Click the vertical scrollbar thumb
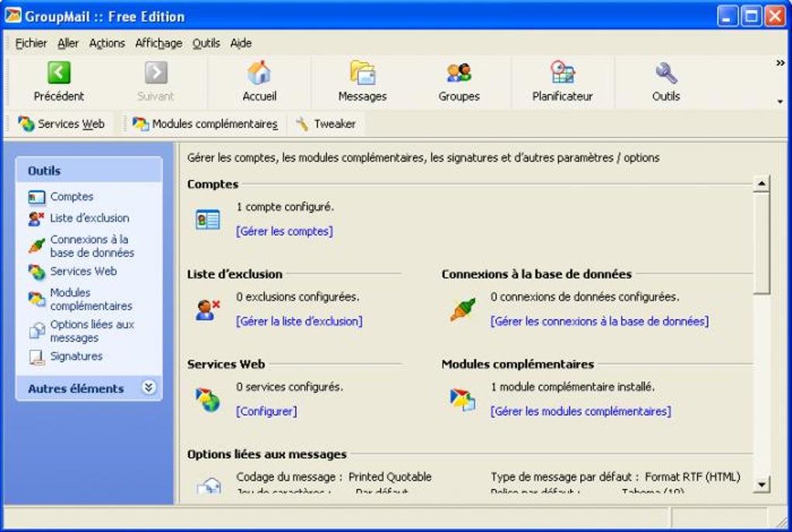Image resolution: width=792 pixels, height=532 pixels. 761,242
